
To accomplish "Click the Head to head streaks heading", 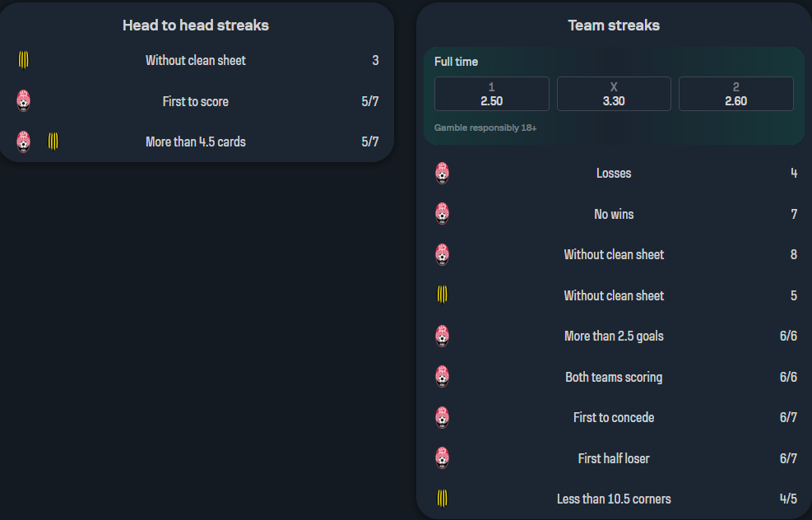I will [x=196, y=26].
